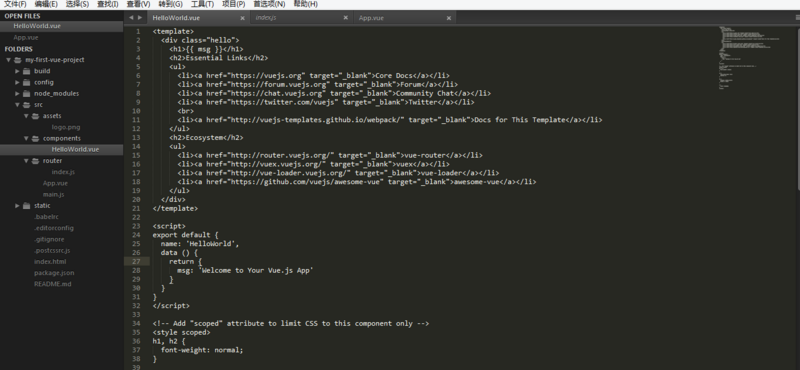
Task: Collapse the assets folder
Action: [26, 116]
